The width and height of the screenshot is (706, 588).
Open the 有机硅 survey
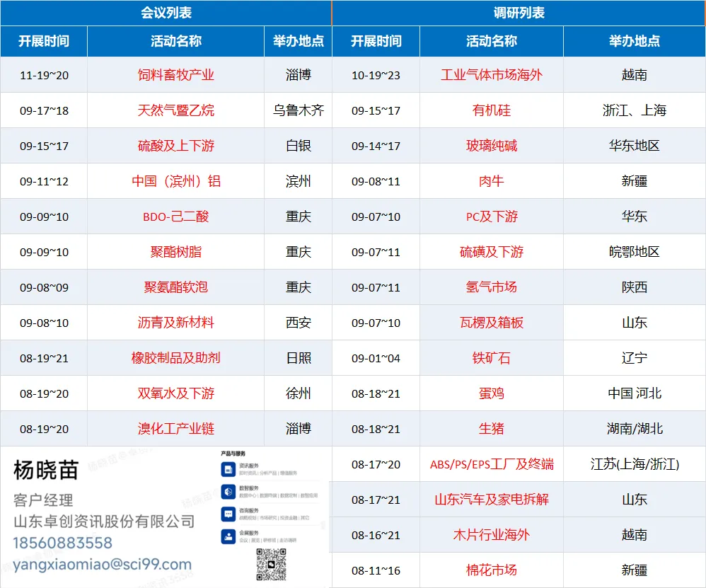tap(492, 110)
